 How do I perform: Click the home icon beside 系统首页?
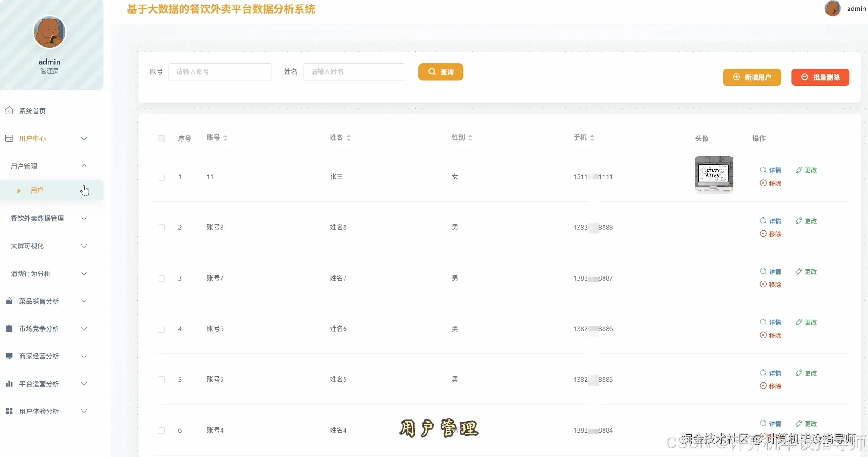click(x=10, y=110)
